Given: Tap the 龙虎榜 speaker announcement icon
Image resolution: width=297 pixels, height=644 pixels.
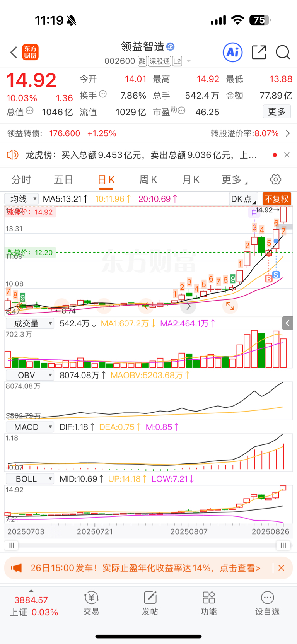Looking at the screenshot, I should (x=13, y=155).
